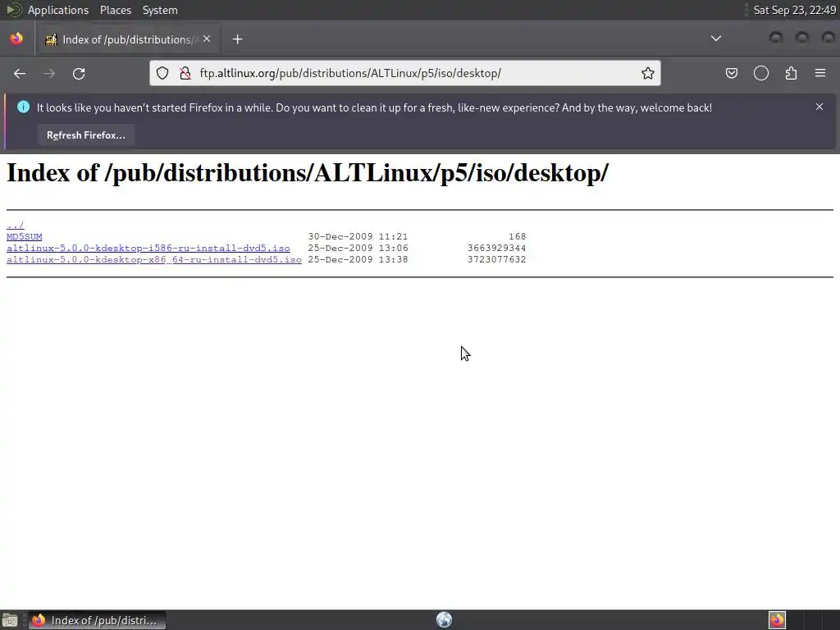840x630 pixels.
Task: Click the Firefox taskbar window button
Action: click(97, 620)
